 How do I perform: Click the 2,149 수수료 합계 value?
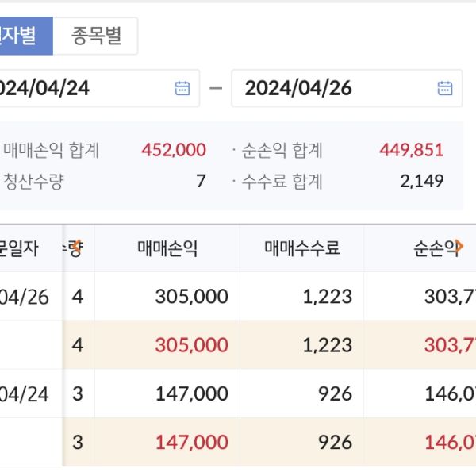point(421,181)
